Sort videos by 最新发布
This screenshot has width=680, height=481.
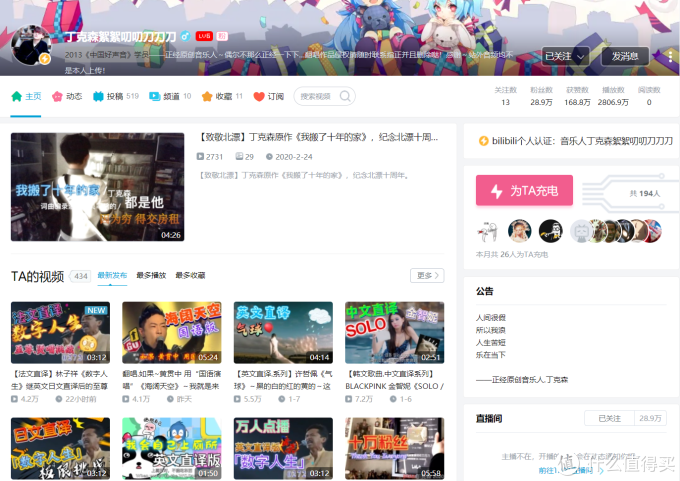112,275
